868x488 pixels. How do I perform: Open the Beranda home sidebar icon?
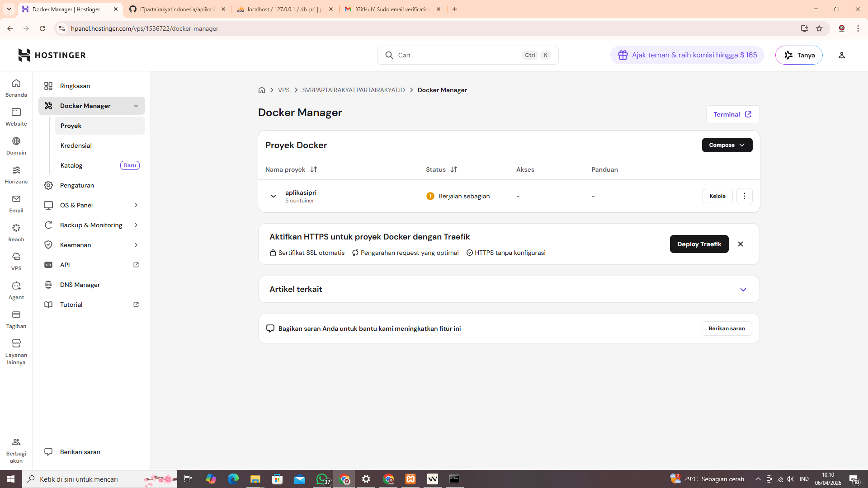click(x=16, y=88)
